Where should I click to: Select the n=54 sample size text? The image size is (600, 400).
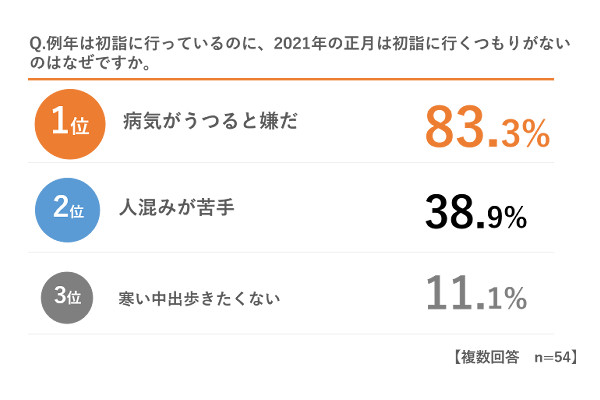tap(552, 357)
